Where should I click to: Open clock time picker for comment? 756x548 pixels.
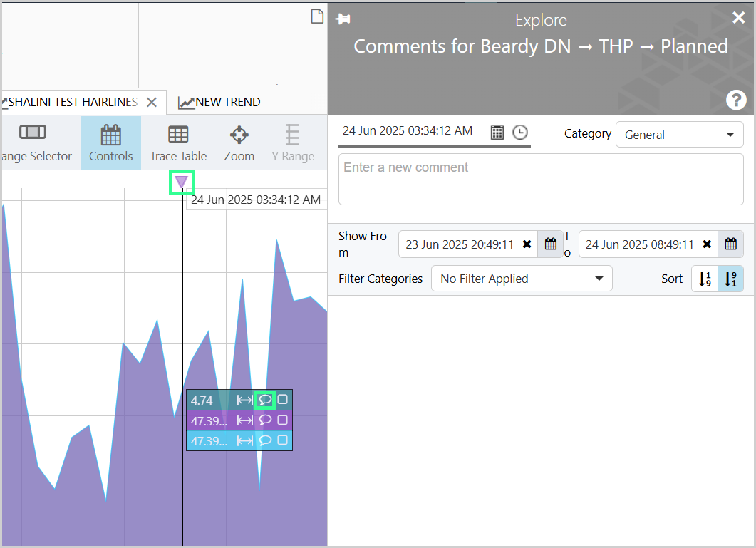point(519,132)
